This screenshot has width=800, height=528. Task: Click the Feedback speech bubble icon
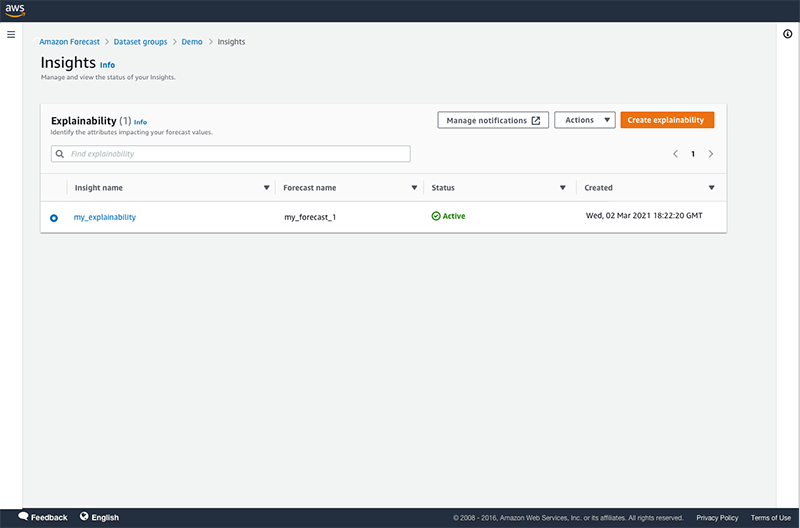click(23, 516)
